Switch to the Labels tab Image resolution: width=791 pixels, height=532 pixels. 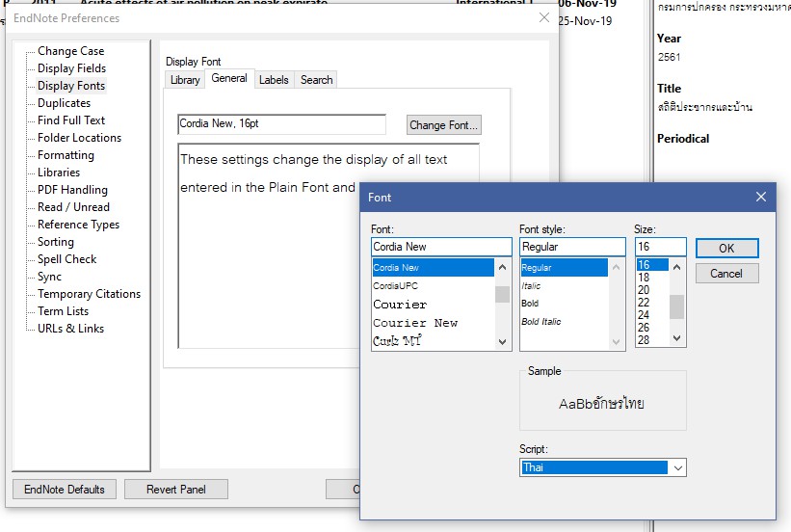tap(274, 80)
